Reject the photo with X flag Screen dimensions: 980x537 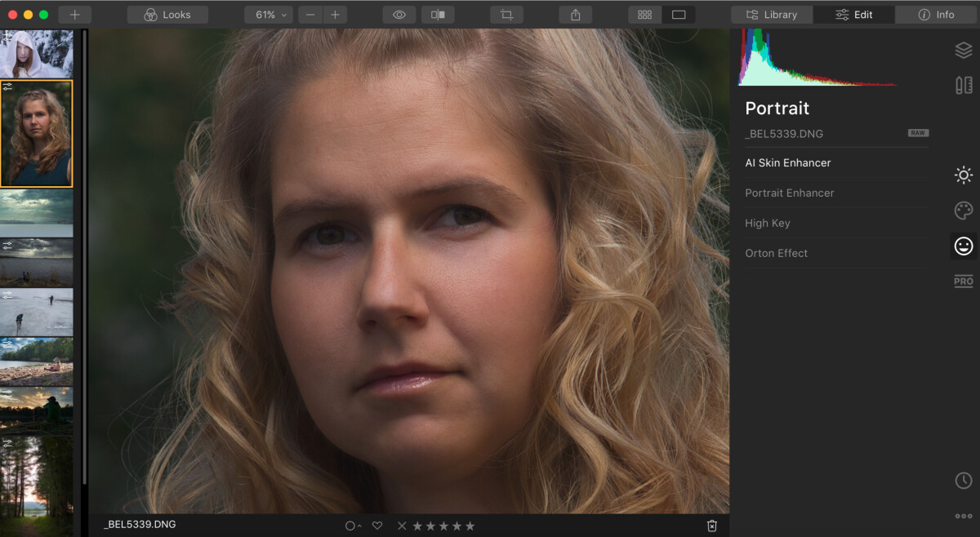pos(402,526)
